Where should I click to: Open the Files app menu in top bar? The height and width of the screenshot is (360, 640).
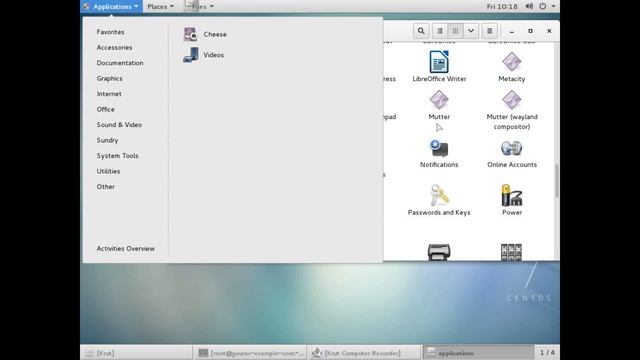[x=199, y=7]
